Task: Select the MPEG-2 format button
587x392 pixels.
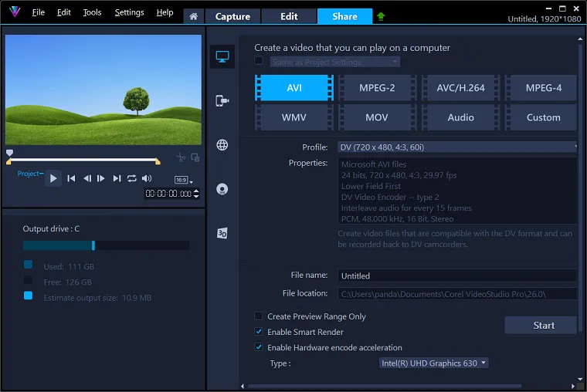Action: [x=377, y=88]
